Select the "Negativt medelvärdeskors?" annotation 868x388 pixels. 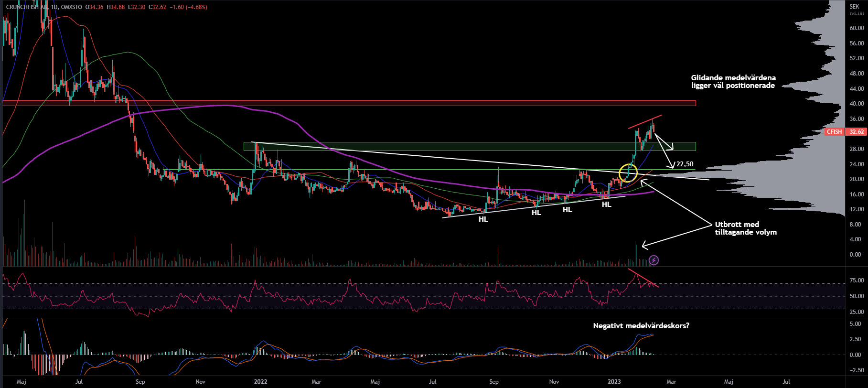(641, 326)
